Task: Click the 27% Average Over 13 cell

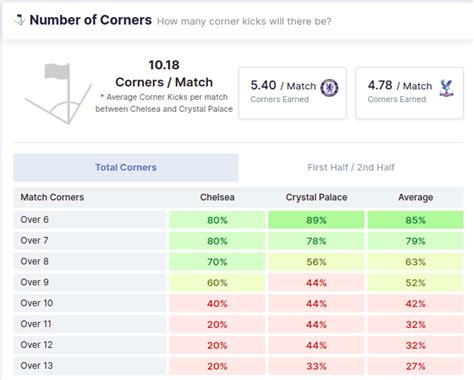Action: [416, 366]
